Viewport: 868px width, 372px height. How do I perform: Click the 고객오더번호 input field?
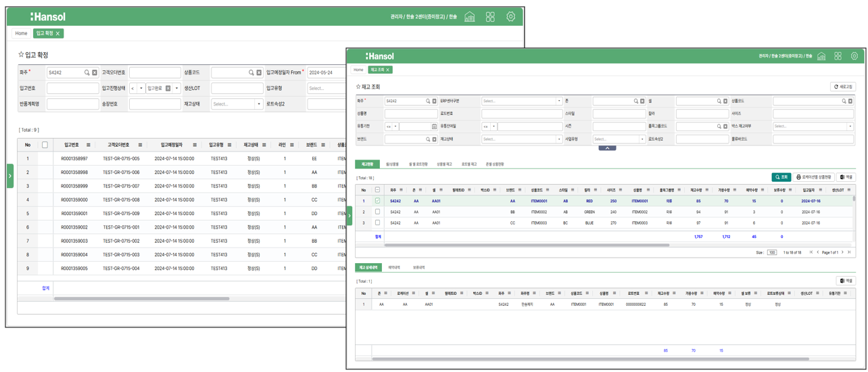pyautogui.click(x=155, y=72)
